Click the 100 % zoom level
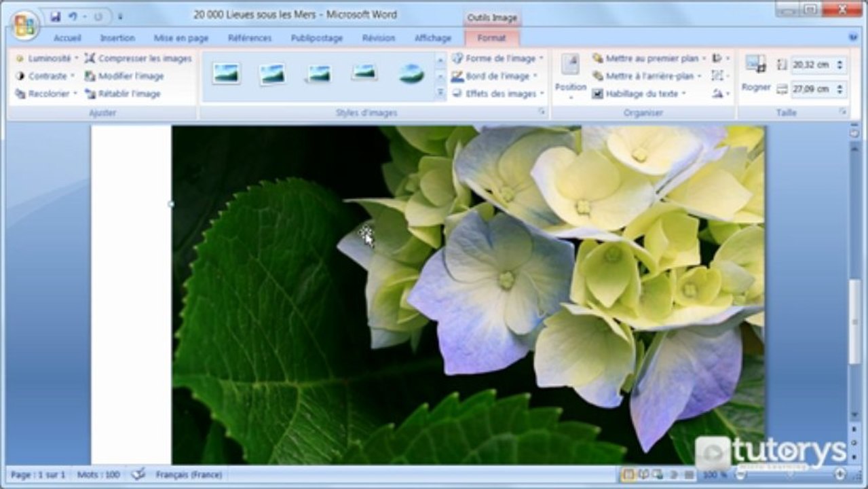 pos(714,475)
